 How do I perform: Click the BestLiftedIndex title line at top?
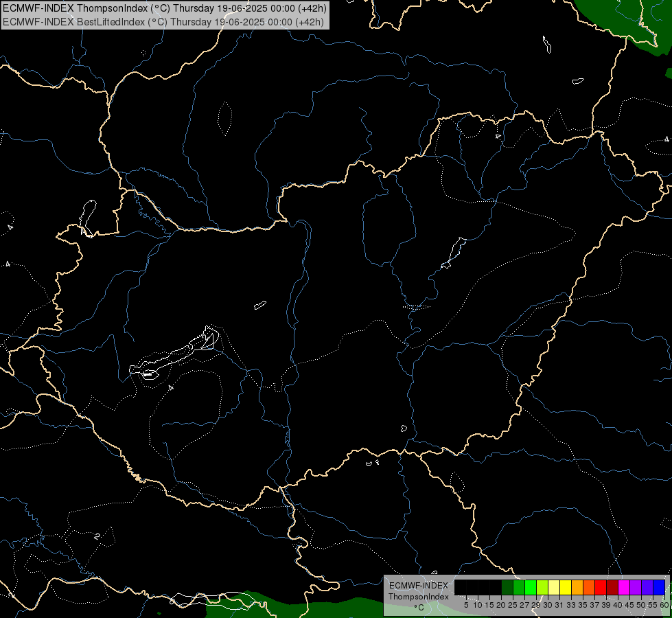tap(163, 22)
